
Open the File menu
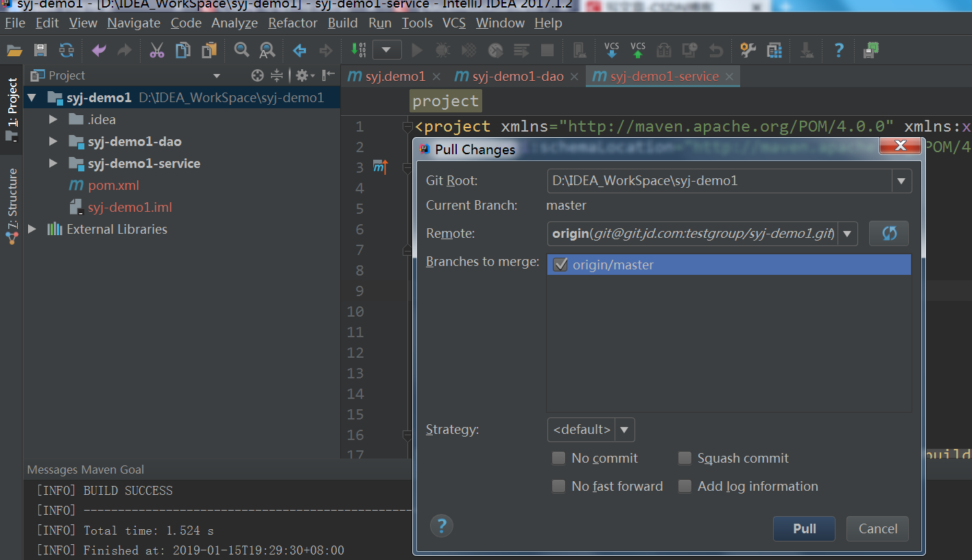click(15, 23)
